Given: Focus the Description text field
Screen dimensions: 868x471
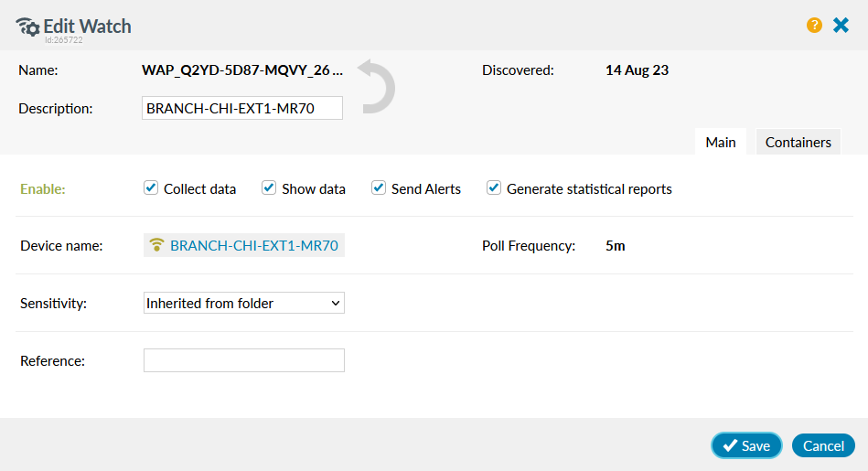Looking at the screenshot, I should pyautogui.click(x=242, y=108).
